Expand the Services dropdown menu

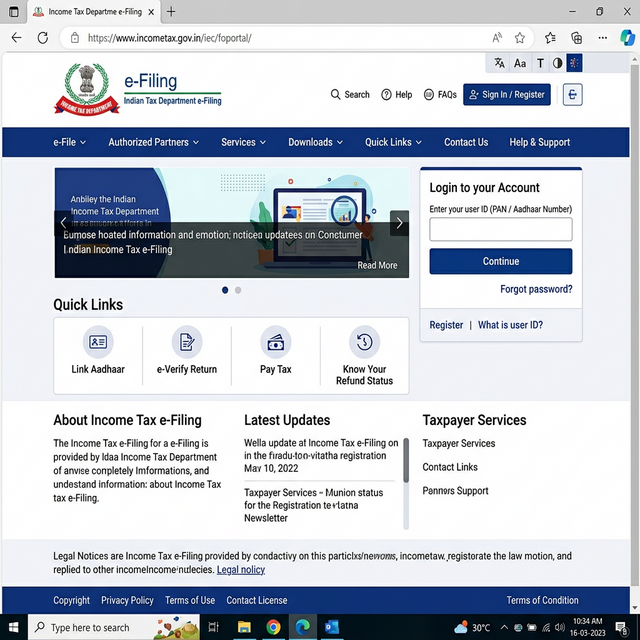(x=243, y=142)
